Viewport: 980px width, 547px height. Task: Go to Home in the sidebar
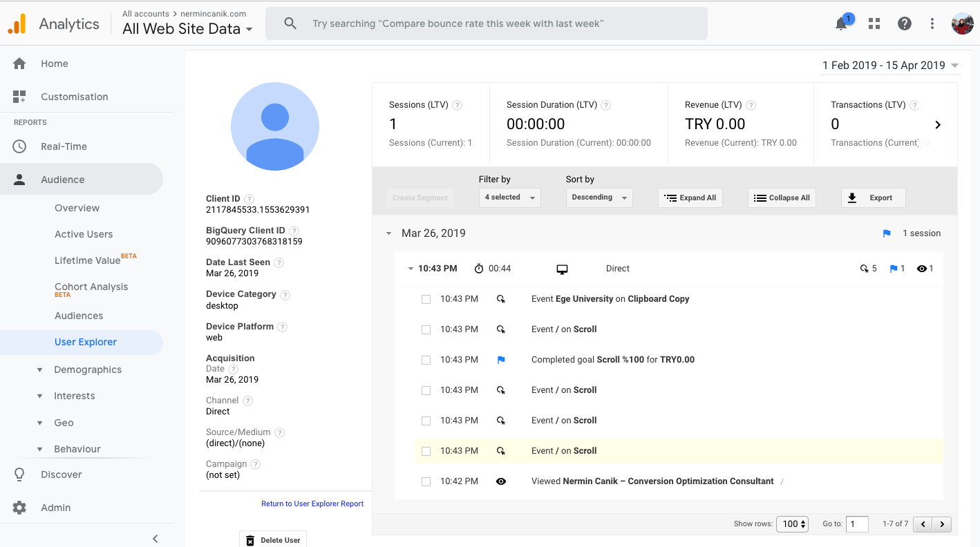point(55,64)
